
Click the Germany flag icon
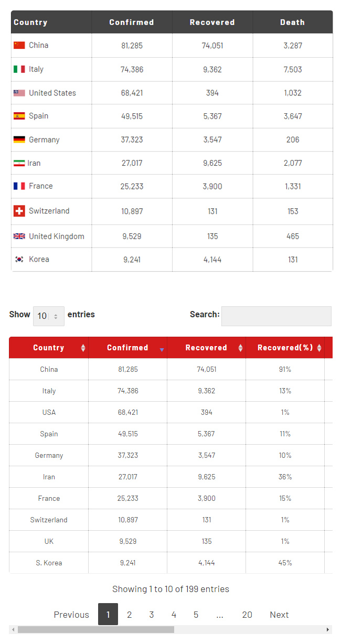19,139
